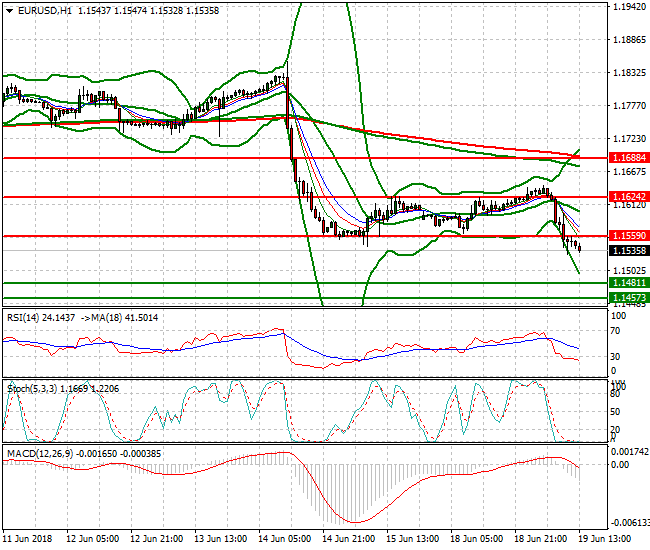Click the current price 1.15358 label

pos(629,251)
